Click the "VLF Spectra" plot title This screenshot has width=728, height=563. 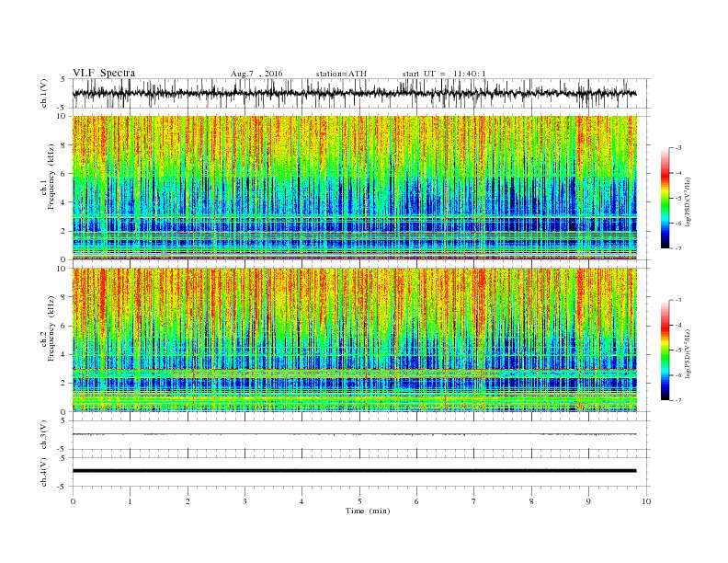pyautogui.click(x=104, y=73)
